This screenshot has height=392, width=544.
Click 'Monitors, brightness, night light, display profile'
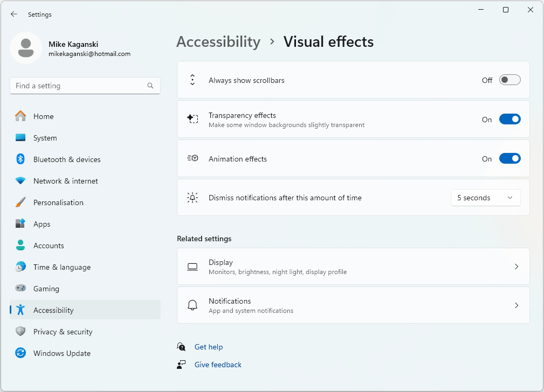click(278, 272)
